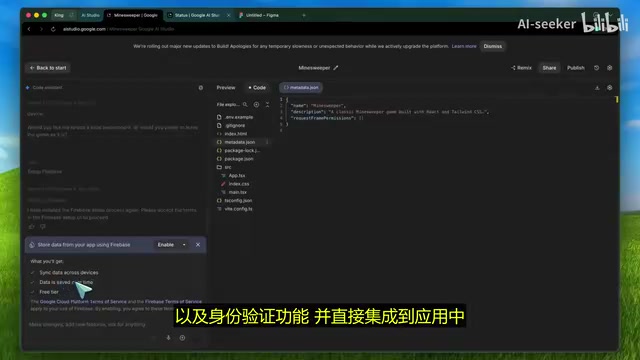Switch to the Preview tab
Viewport: 640px width, 360px height.
click(226, 88)
